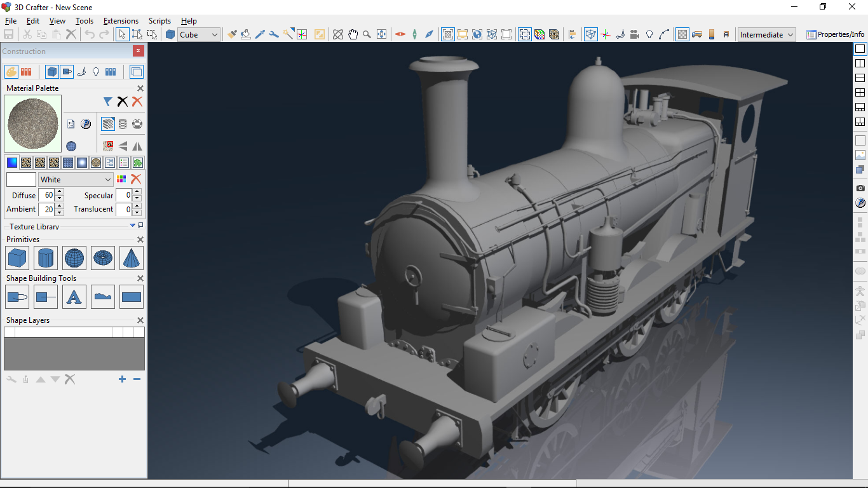This screenshot has width=868, height=488.
Task: Open the Intermediate level dropdown
Action: (766, 34)
